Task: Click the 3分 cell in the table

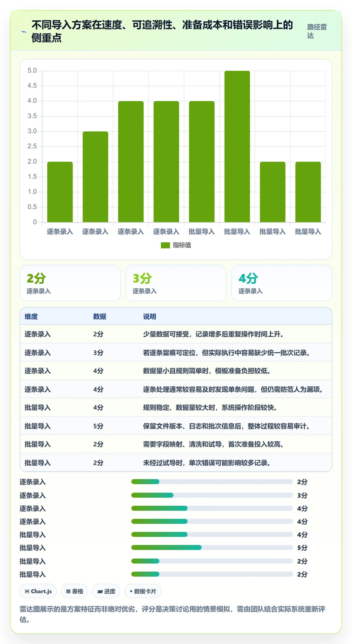Action: [x=98, y=353]
